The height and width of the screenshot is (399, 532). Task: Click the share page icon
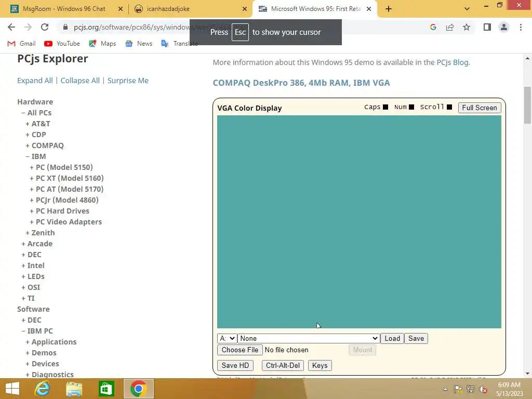coord(450,27)
